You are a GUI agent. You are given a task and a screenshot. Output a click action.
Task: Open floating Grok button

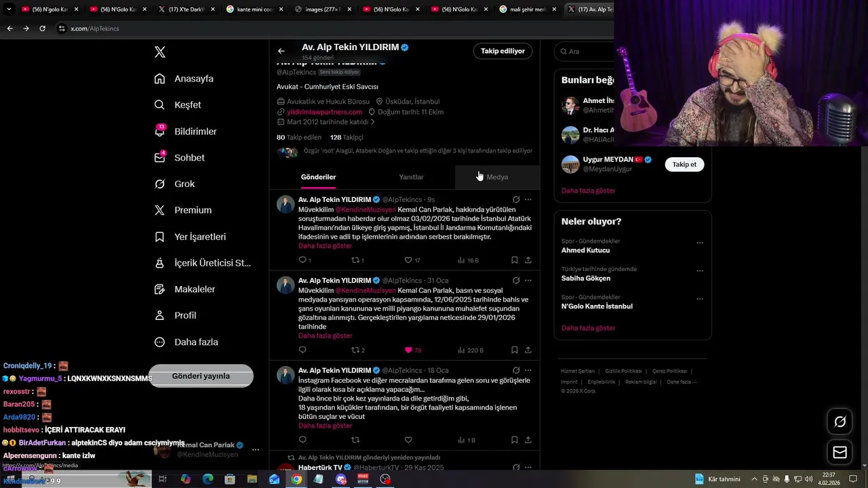click(x=840, y=422)
